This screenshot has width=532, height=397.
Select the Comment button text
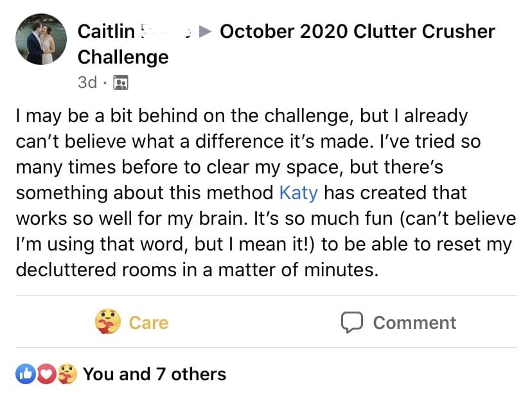[x=414, y=322]
